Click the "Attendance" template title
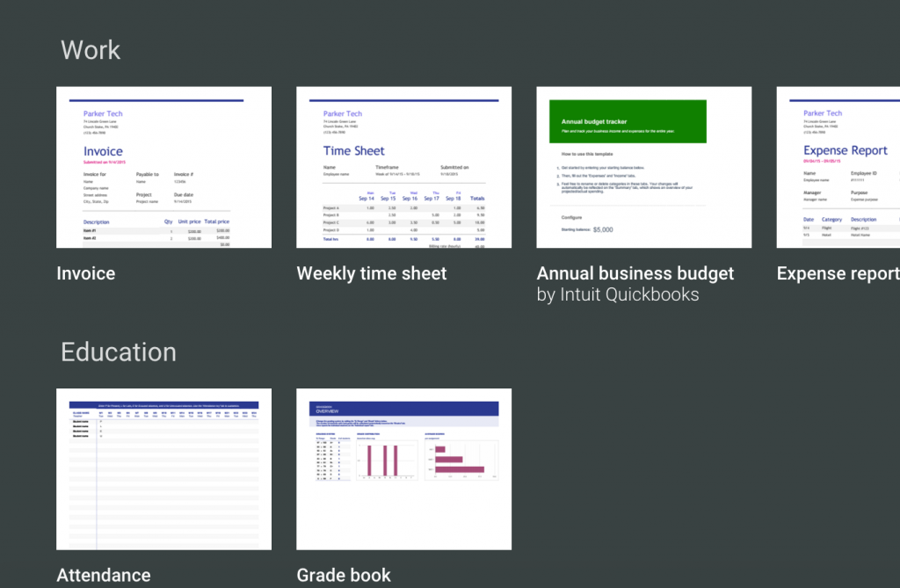Image resolution: width=900 pixels, height=588 pixels. point(104,576)
